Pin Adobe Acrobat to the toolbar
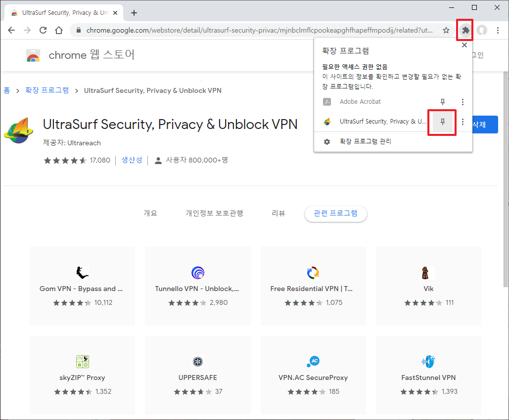This screenshot has width=509, height=420. (x=442, y=102)
